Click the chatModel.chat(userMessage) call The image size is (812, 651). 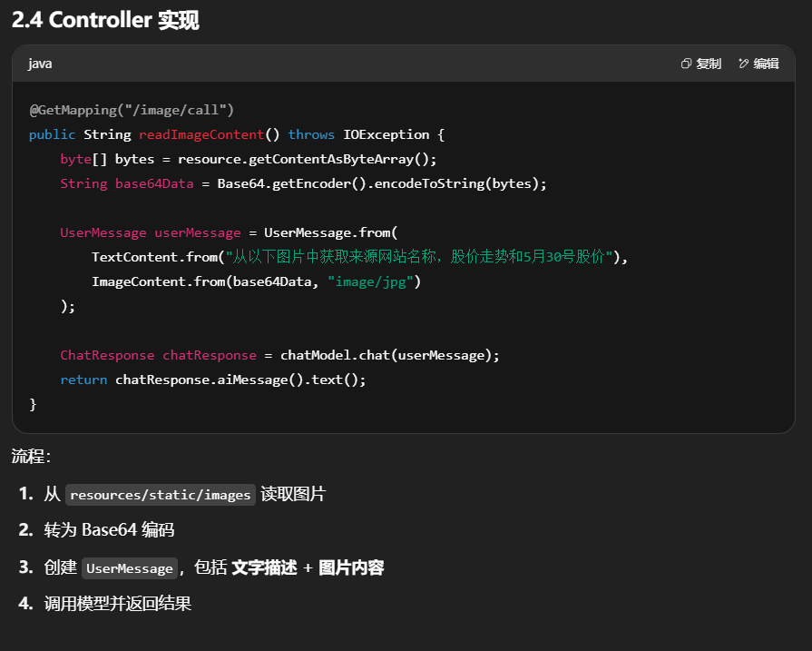click(x=389, y=355)
